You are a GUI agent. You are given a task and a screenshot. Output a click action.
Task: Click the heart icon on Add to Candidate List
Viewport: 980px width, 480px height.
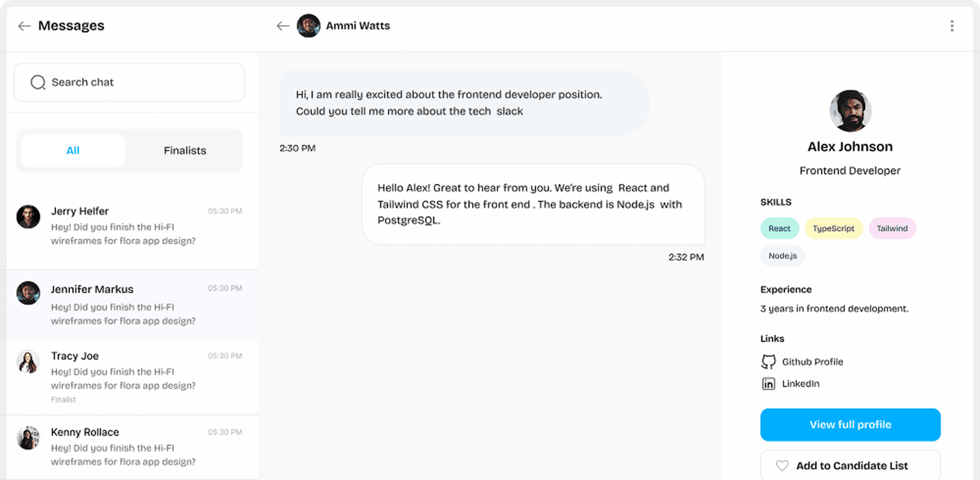click(783, 465)
